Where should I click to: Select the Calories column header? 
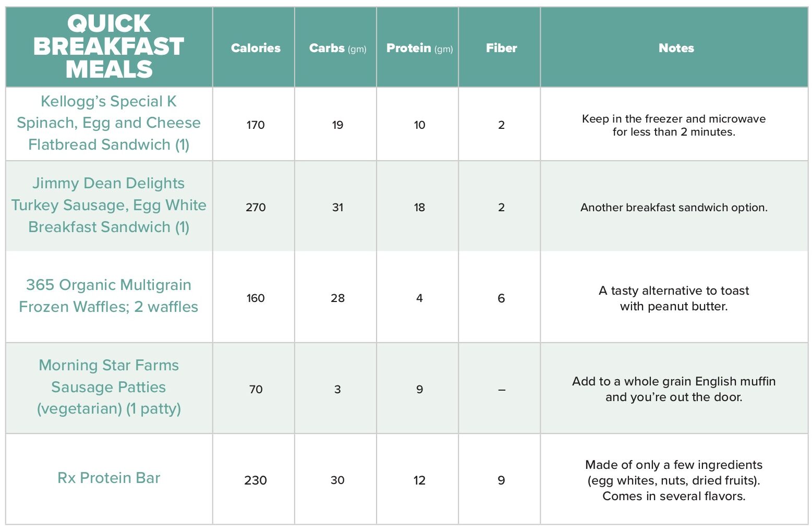256,48
